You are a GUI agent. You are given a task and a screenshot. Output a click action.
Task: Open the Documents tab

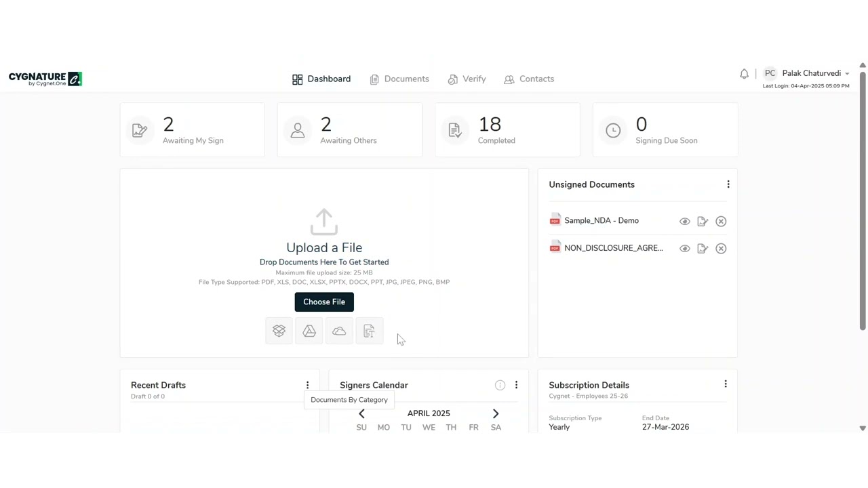click(x=399, y=79)
